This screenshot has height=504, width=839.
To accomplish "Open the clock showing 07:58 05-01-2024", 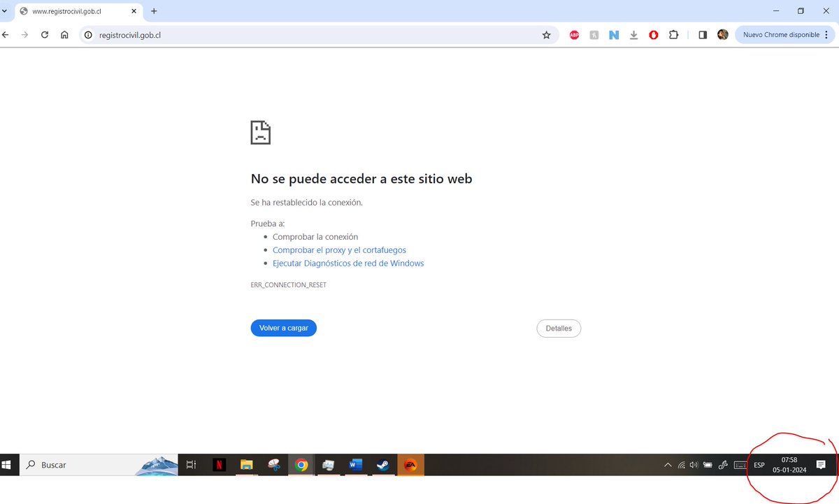I will pyautogui.click(x=789, y=464).
